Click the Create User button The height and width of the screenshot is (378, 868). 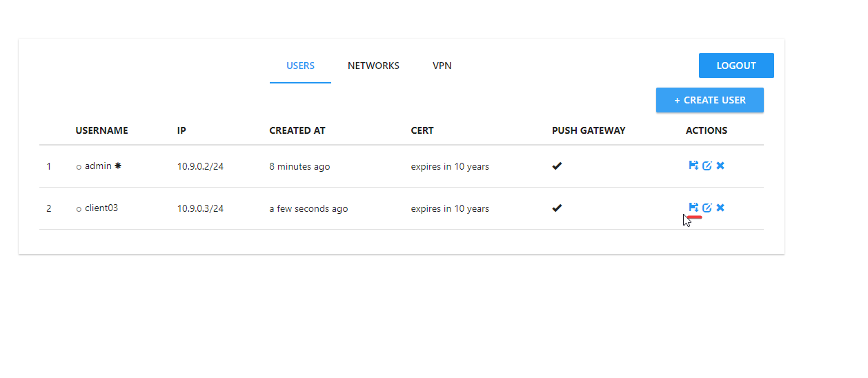[x=710, y=100]
